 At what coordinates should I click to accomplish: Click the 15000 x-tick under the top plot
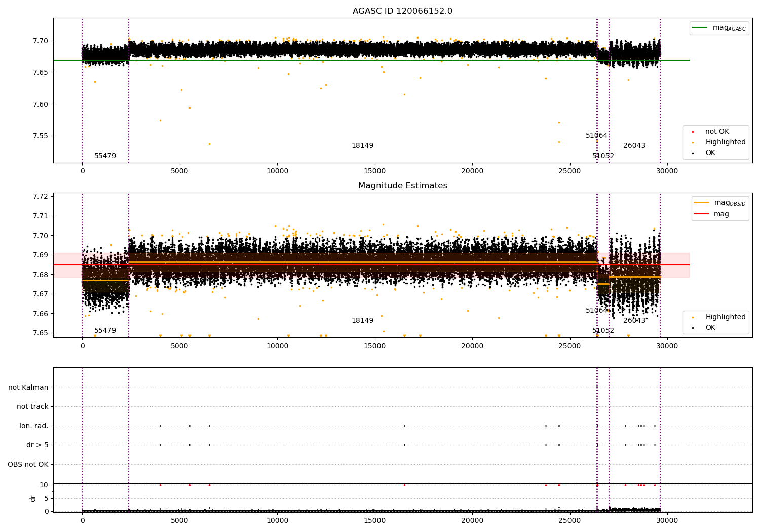coord(374,171)
